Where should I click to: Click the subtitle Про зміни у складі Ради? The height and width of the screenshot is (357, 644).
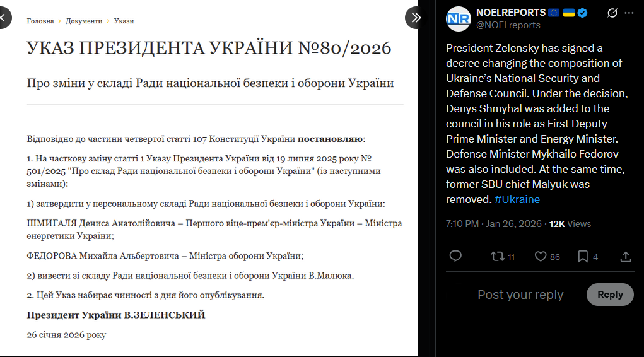210,83
